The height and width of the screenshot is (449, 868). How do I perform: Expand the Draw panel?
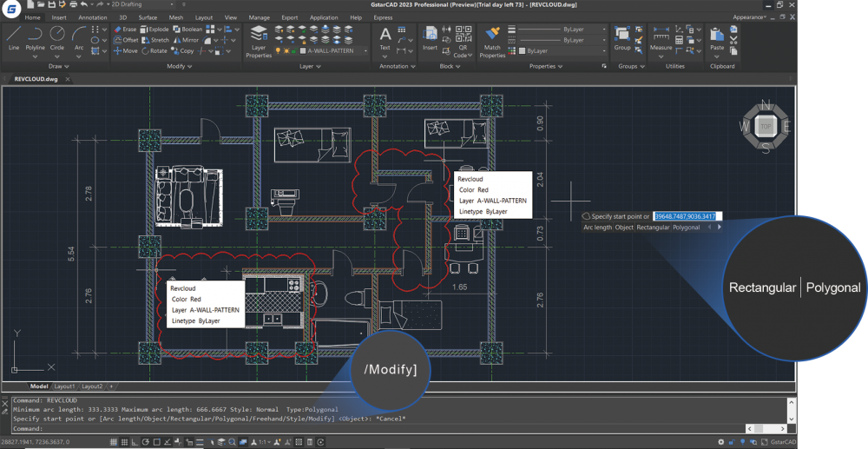coord(58,66)
